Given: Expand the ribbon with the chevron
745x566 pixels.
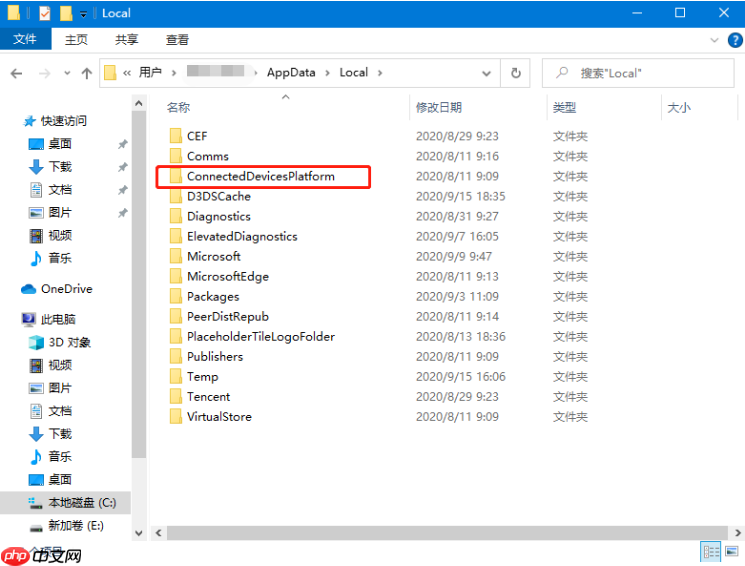Looking at the screenshot, I should [714, 40].
